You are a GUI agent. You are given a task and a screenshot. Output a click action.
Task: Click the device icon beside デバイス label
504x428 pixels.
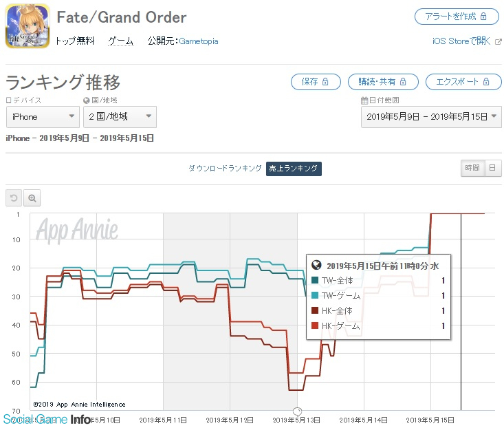click(x=9, y=100)
